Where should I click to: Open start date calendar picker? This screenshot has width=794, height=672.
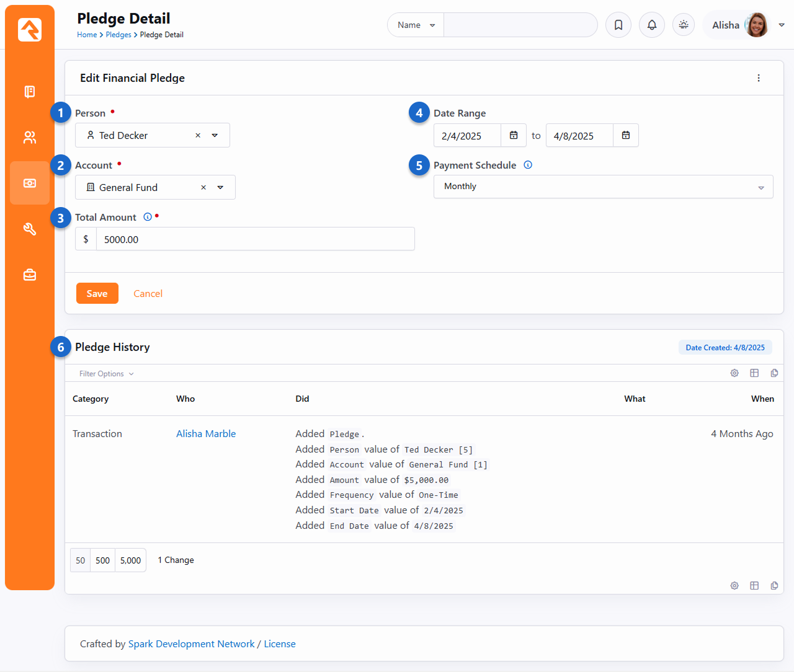[x=514, y=136]
